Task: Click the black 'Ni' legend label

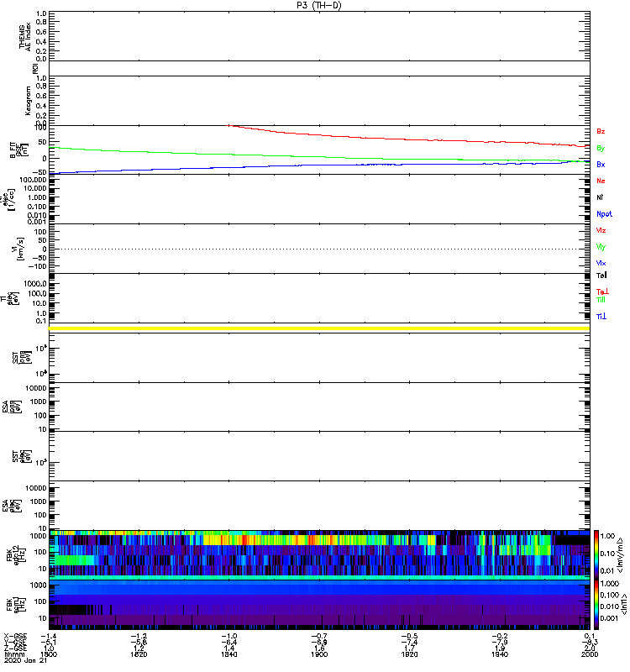Action: point(600,197)
